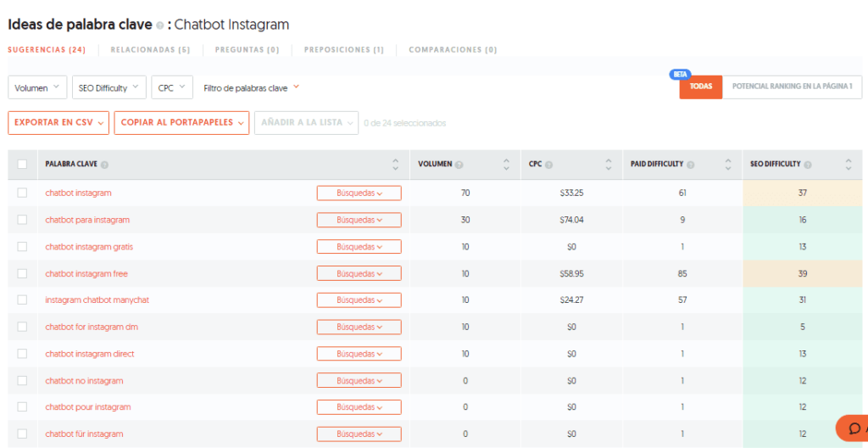Open Búsquedas dropdown for chatbot para instagram
868x448 pixels.
359,220
